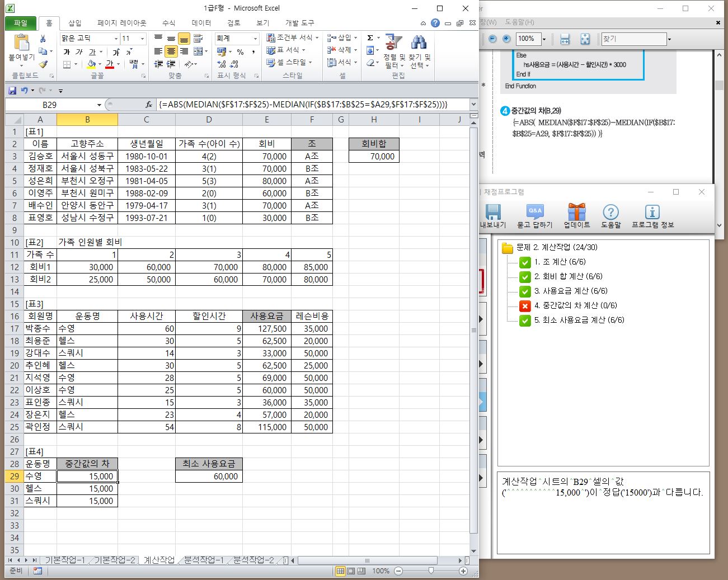Click the fill color yellow swatch
This screenshot has width=728, height=580.
click(x=91, y=64)
